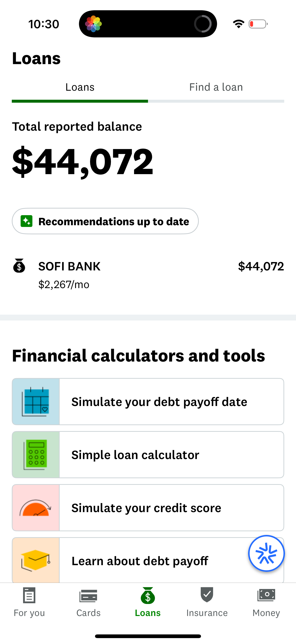This screenshot has height=644, width=296.
Task: Select the Loans tab
Action: pos(80,87)
